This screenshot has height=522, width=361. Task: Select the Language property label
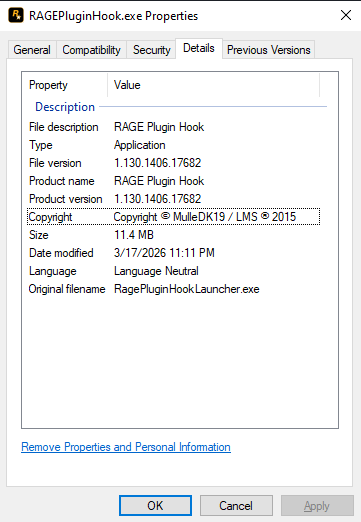tap(53, 271)
